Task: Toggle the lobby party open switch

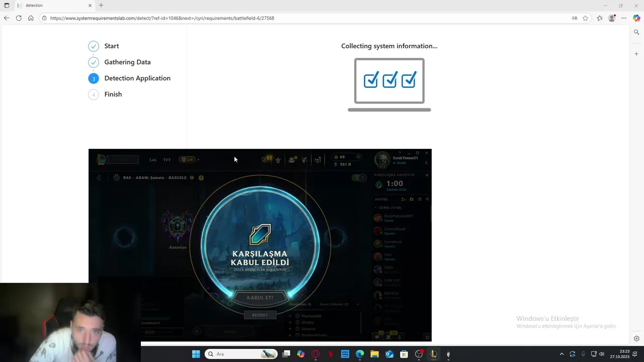Action: (x=359, y=177)
